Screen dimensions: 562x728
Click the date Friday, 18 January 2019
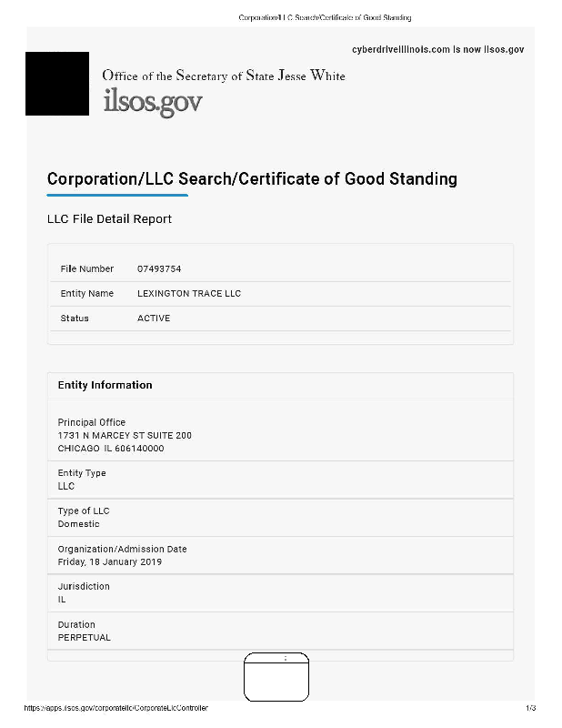(x=109, y=561)
